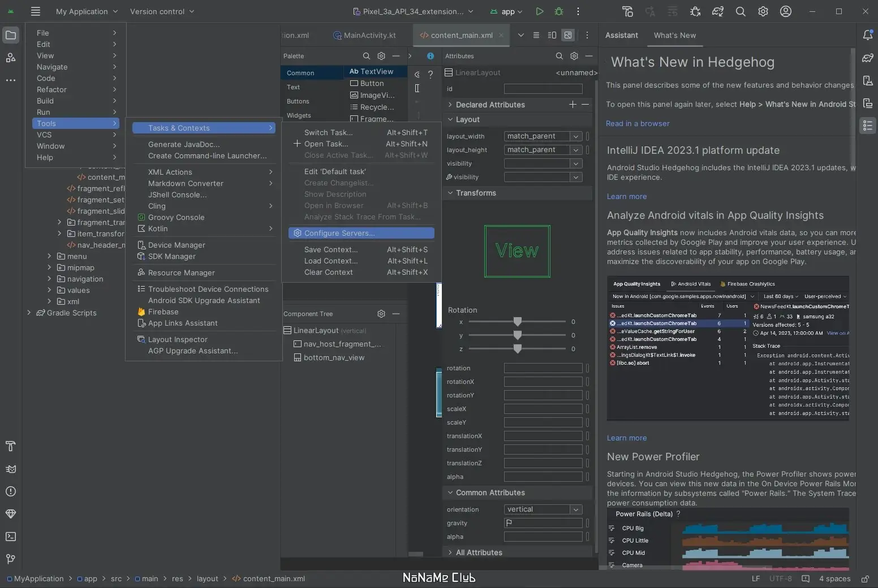Open the My Application project dropdown

(87, 11)
